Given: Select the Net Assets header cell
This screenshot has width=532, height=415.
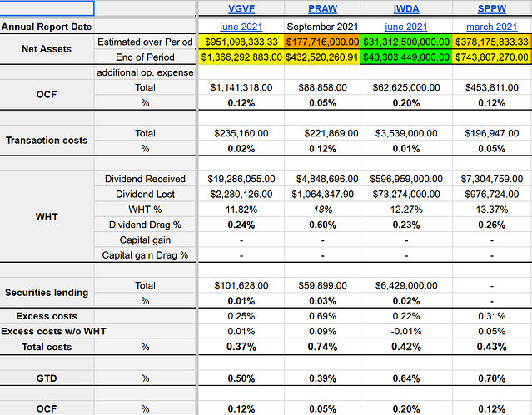Looking at the screenshot, I should pos(47,49).
